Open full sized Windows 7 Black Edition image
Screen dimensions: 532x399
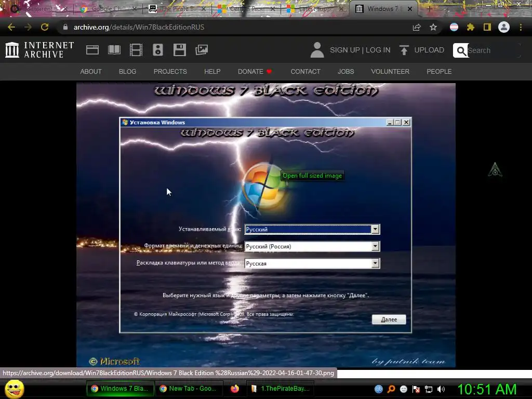pos(265,225)
